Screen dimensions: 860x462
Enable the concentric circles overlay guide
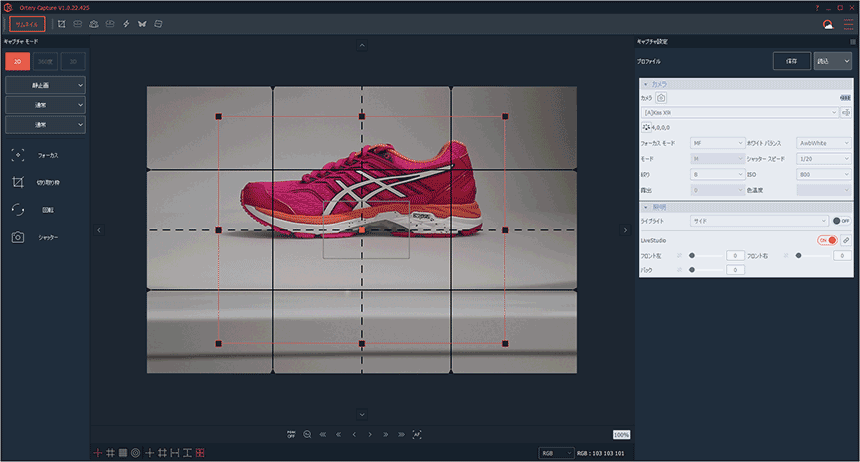coord(135,453)
